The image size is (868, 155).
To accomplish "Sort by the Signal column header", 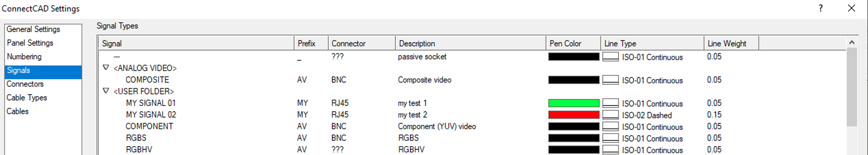I will point(112,44).
